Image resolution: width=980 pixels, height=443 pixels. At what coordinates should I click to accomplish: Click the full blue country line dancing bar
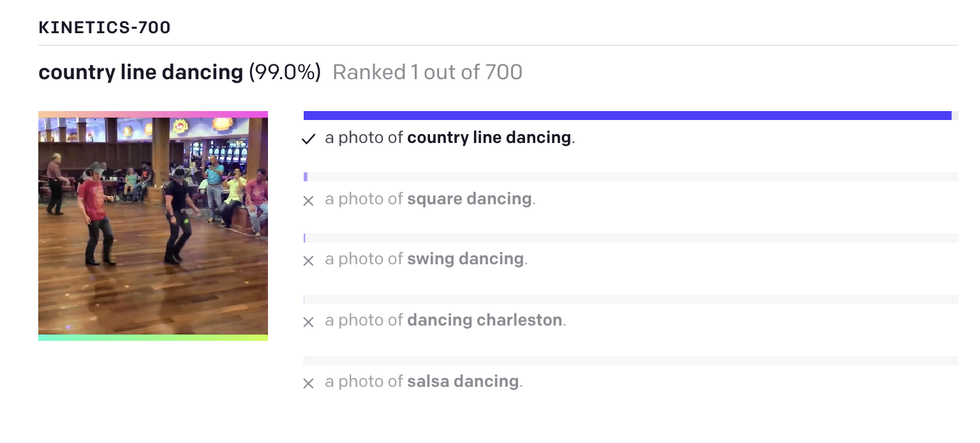point(627,116)
